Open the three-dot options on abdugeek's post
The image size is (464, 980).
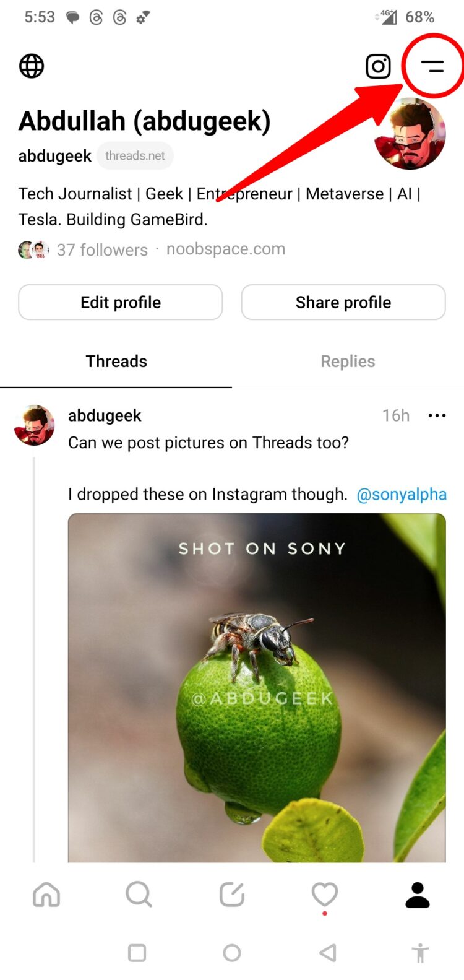point(437,415)
